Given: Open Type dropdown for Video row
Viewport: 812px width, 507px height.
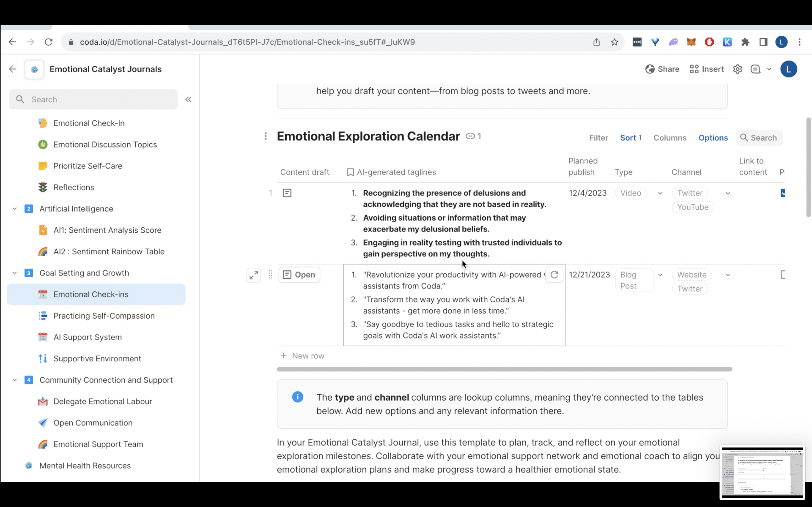Looking at the screenshot, I should (x=660, y=194).
